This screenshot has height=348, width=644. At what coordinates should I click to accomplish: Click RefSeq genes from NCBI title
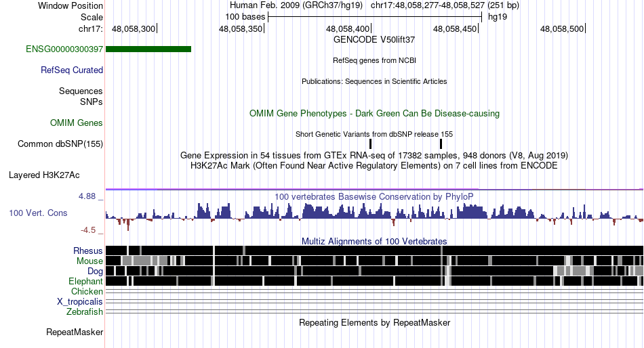coord(374,61)
